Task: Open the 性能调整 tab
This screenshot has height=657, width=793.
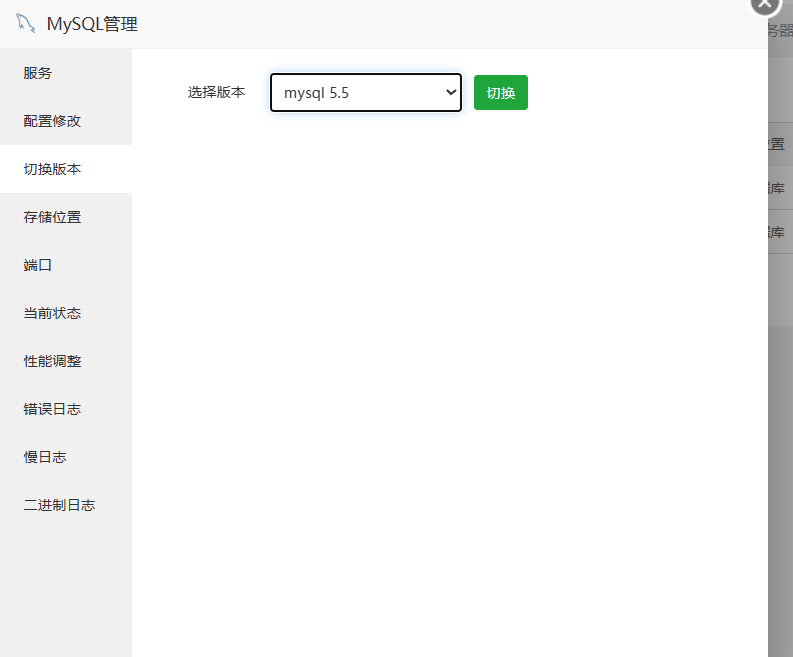Action: pyautogui.click(x=66, y=361)
